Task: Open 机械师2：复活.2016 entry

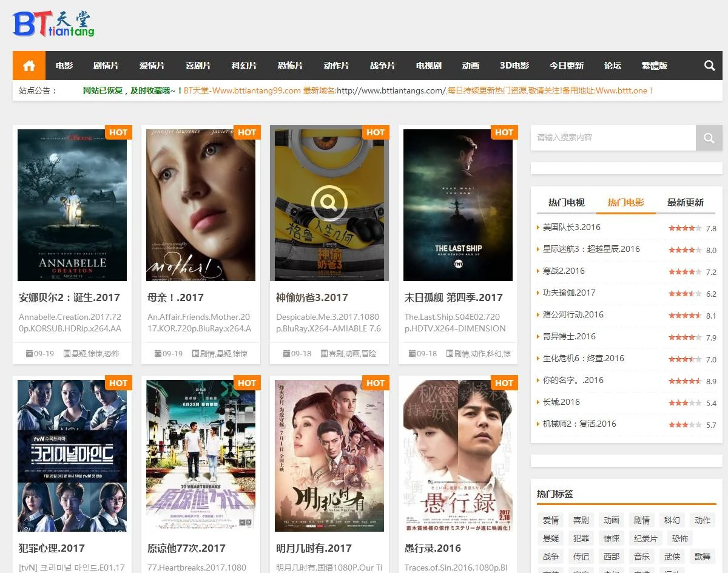Action: coord(579,424)
